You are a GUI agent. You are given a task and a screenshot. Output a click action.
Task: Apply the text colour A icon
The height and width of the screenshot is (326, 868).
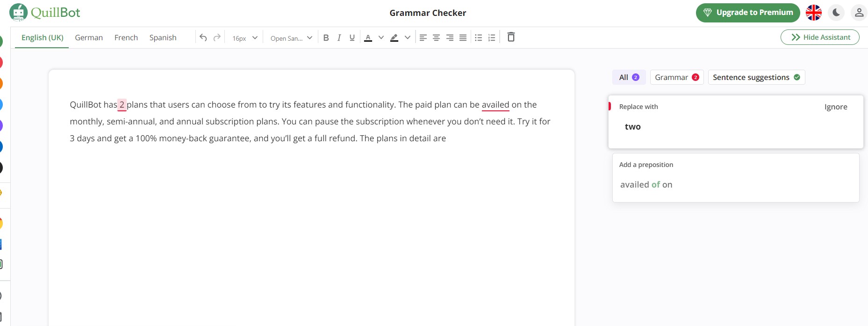pyautogui.click(x=368, y=37)
